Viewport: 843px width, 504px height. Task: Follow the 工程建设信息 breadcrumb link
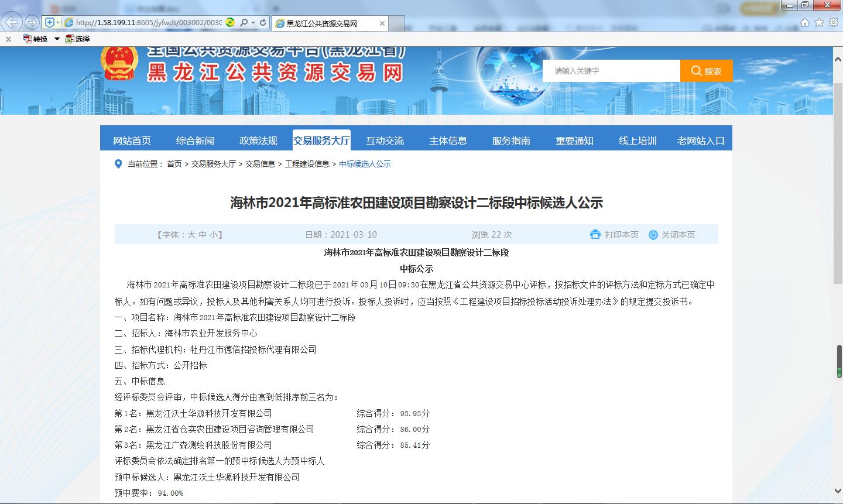coord(307,164)
